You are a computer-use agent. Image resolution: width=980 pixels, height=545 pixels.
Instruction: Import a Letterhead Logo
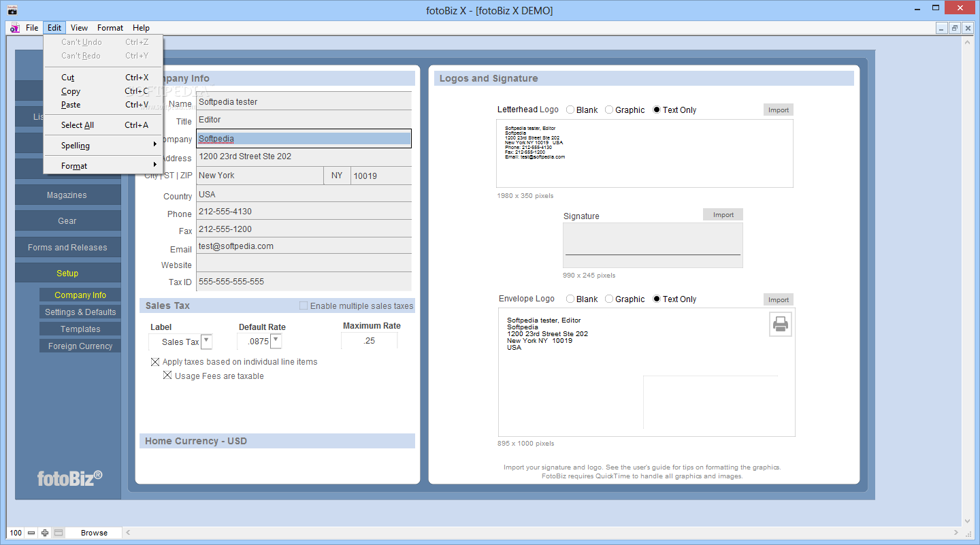click(779, 110)
